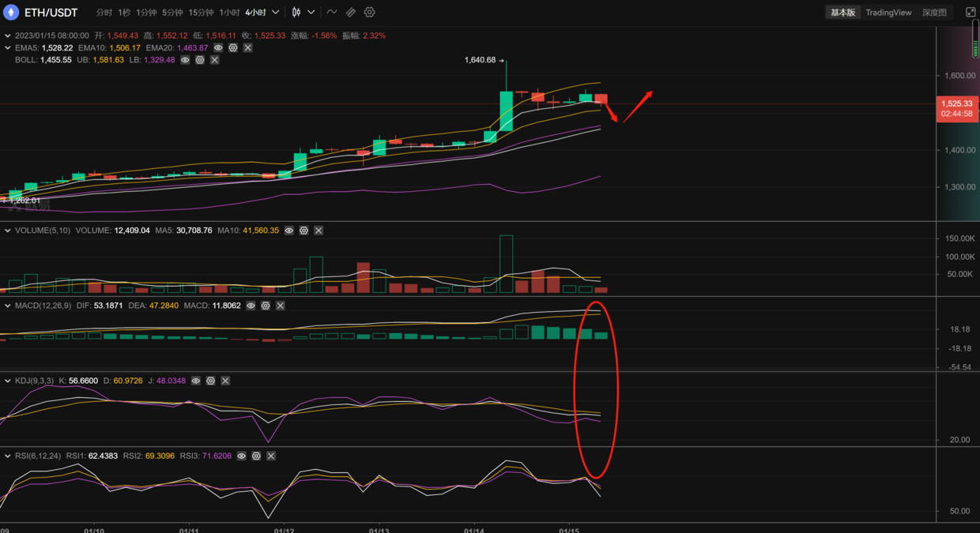The height and width of the screenshot is (533, 980).
Task: Hide the EMA indicator lines
Action: coord(218,48)
